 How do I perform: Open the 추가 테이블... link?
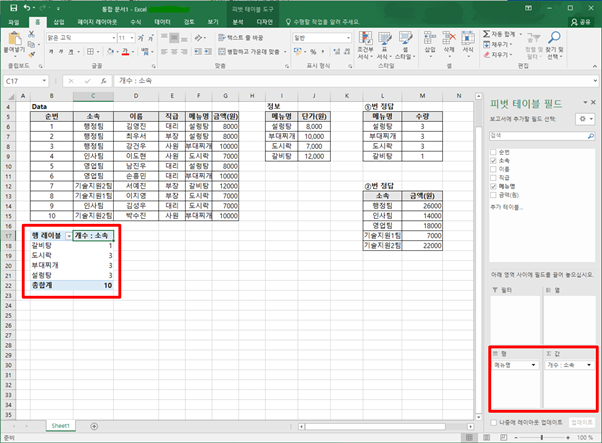point(507,207)
